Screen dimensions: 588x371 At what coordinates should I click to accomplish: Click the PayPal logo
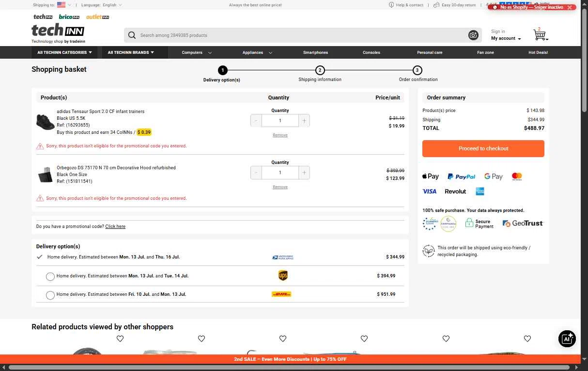(x=462, y=177)
